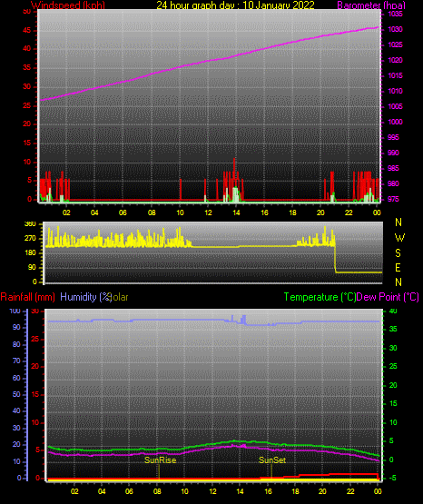
Task: Select the SunSet marker label
Action: [x=272, y=460]
